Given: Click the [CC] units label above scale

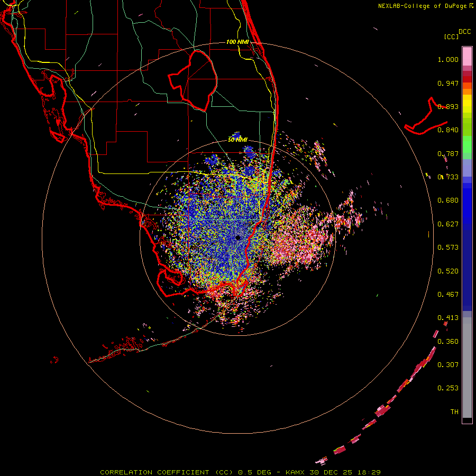Looking at the screenshot, I should click(451, 36).
